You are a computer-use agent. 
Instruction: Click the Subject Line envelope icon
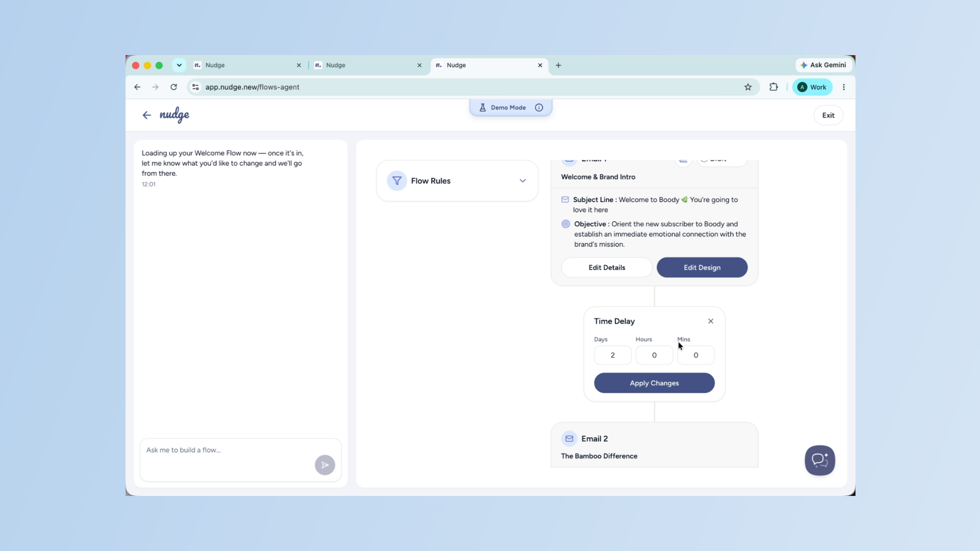[x=565, y=199]
